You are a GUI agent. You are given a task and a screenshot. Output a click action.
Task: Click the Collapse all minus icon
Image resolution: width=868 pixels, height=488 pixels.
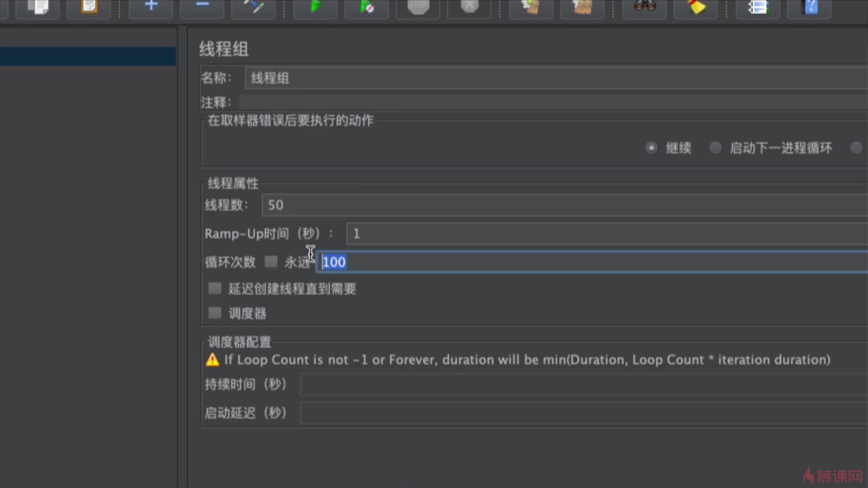tap(202, 6)
